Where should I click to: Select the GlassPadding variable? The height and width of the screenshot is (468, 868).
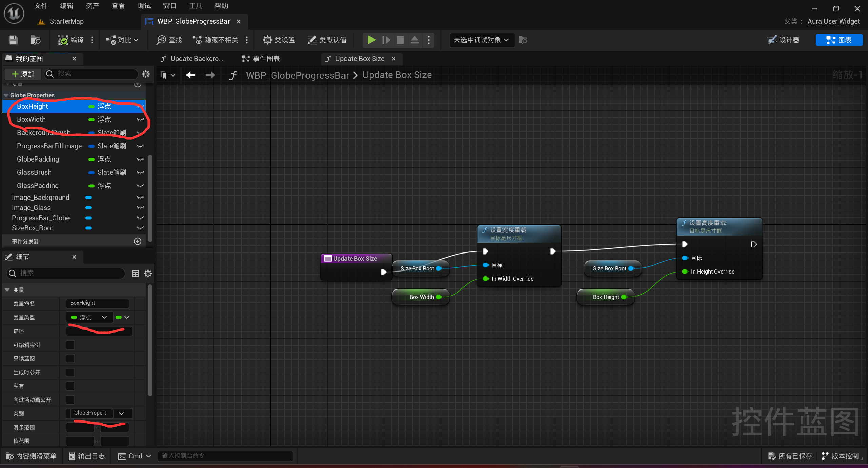coord(74,186)
